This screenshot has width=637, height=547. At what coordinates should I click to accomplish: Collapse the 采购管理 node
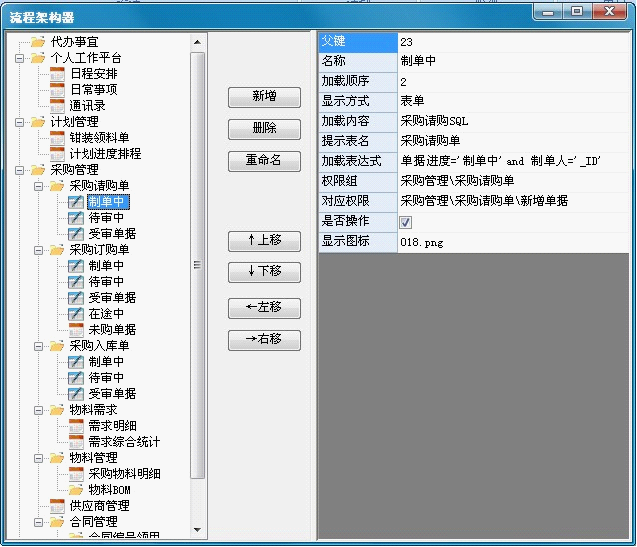click(x=19, y=170)
